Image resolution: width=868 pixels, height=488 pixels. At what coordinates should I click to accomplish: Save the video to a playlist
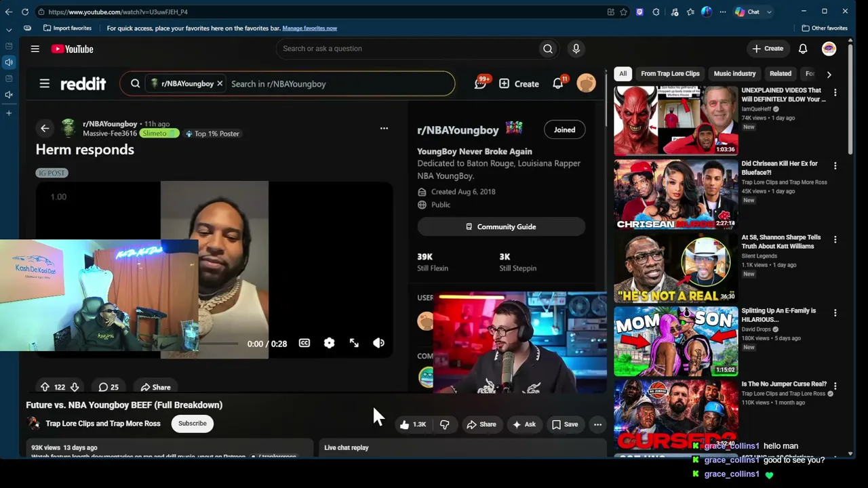[x=565, y=424]
